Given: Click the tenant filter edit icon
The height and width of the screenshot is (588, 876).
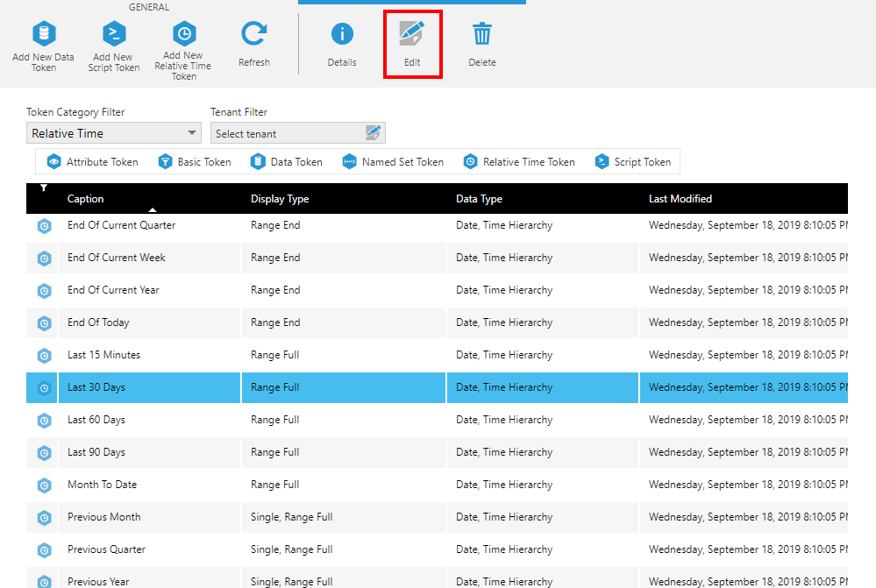Looking at the screenshot, I should tap(374, 133).
